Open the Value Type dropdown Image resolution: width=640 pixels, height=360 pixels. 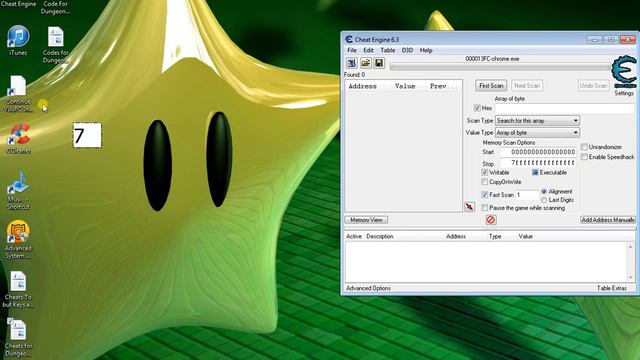coord(537,133)
